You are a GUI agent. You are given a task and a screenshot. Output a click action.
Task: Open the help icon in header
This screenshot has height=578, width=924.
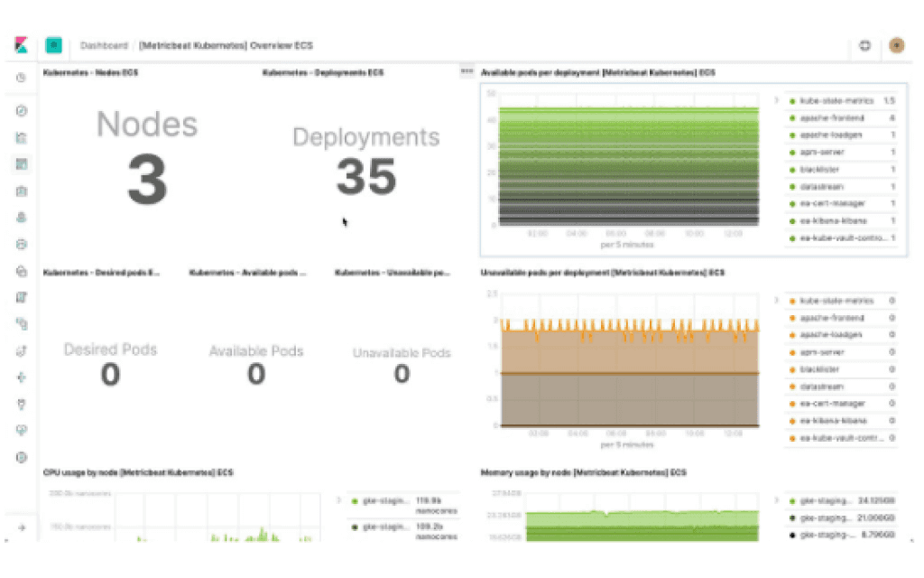click(x=864, y=45)
